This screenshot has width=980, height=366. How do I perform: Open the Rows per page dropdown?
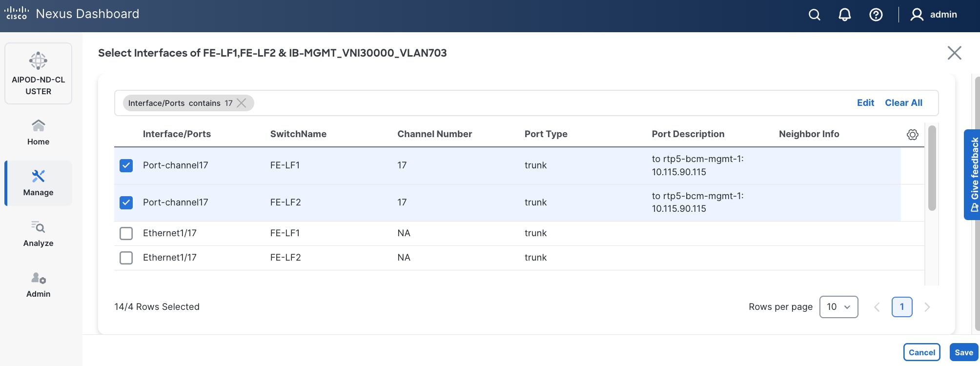click(x=838, y=307)
